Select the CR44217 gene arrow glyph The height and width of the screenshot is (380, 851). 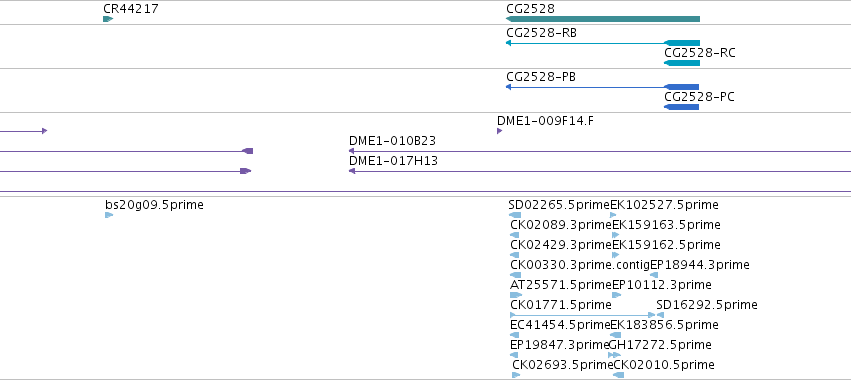[x=108, y=19]
